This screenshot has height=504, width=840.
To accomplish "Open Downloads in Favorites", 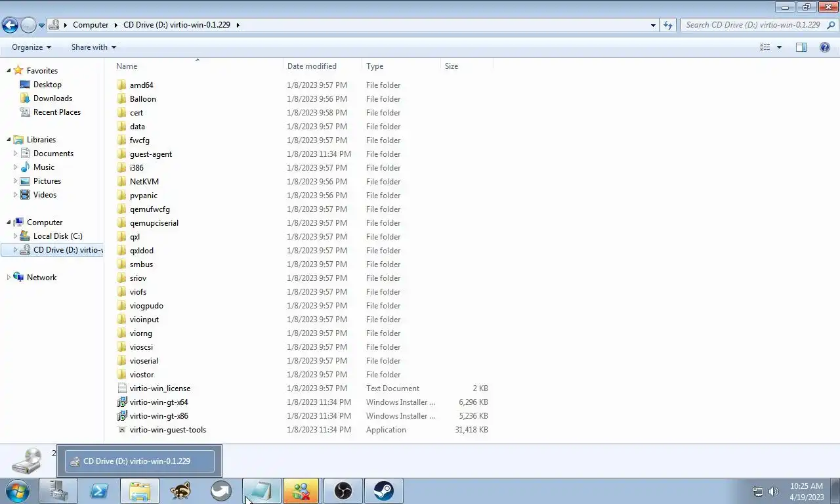I will tap(52, 98).
